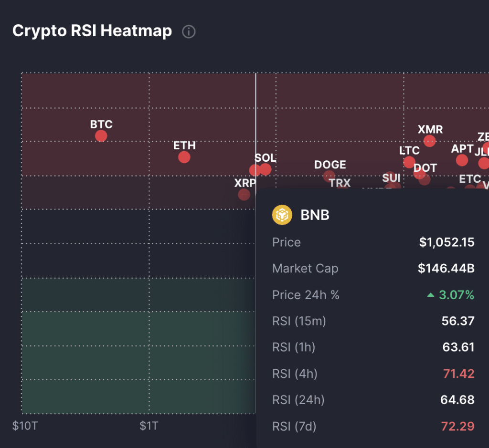Click the Market Cap value $146.44B
This screenshot has width=489, height=448.
coord(446,268)
